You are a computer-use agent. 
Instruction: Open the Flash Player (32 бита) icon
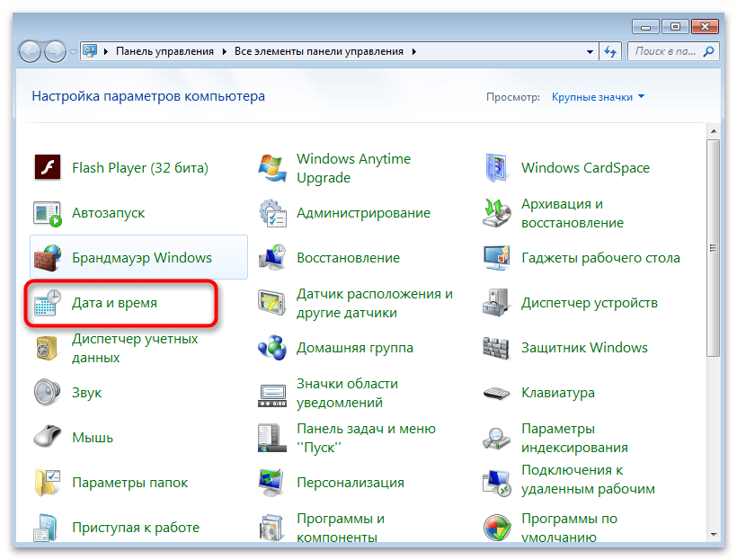pos(47,168)
